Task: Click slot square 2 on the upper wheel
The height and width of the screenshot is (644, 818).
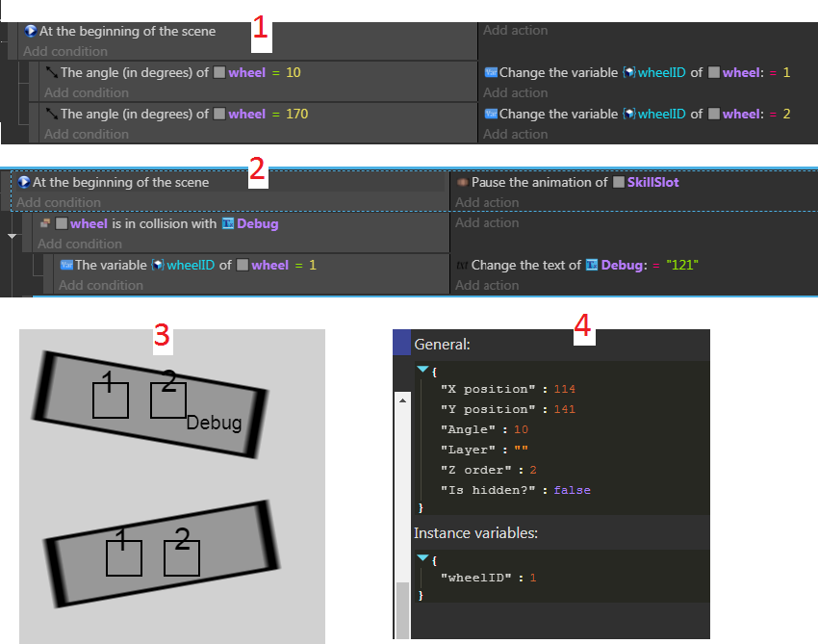Action: [168, 400]
